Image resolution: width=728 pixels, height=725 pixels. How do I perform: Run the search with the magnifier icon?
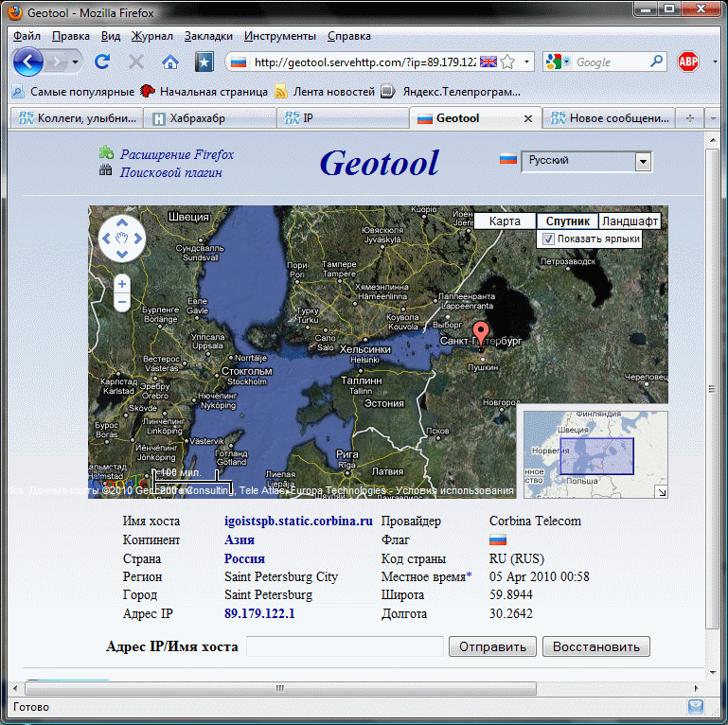(x=656, y=62)
